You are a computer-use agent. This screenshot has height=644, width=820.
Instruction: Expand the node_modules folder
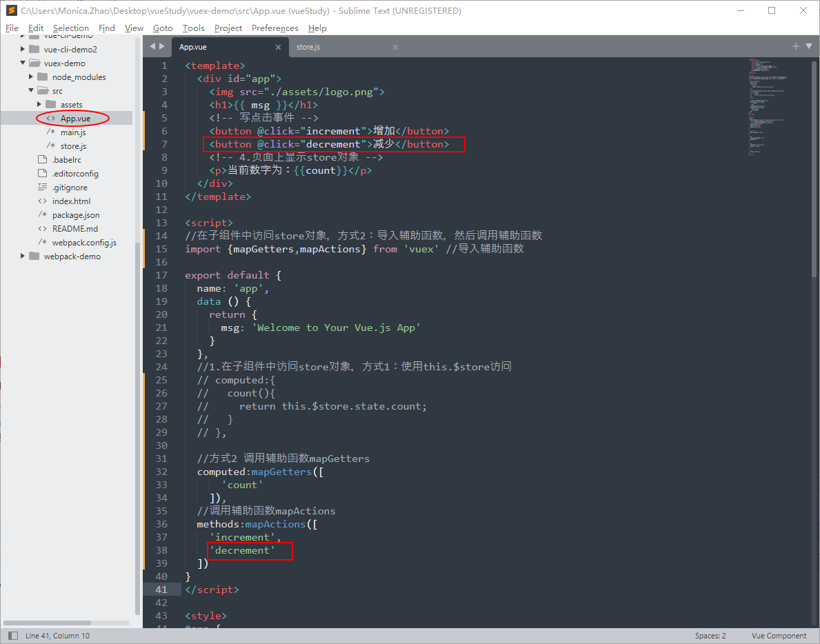pyautogui.click(x=31, y=77)
